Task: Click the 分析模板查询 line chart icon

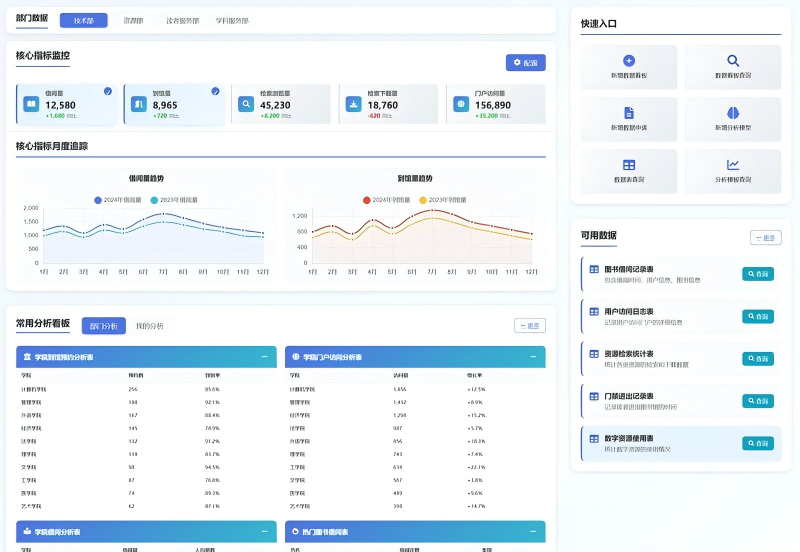Action: pos(733,165)
